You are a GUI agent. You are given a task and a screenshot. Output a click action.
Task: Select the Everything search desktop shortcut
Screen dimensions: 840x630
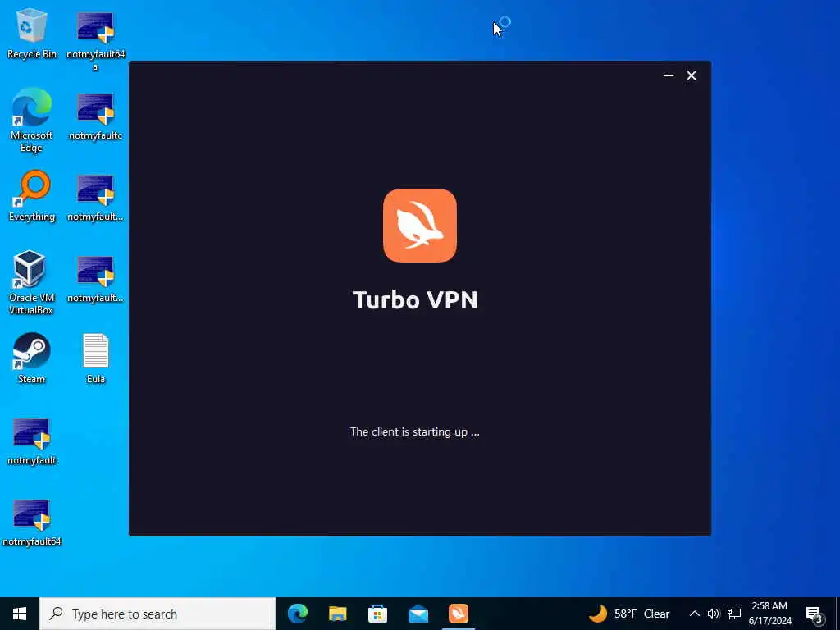(32, 196)
